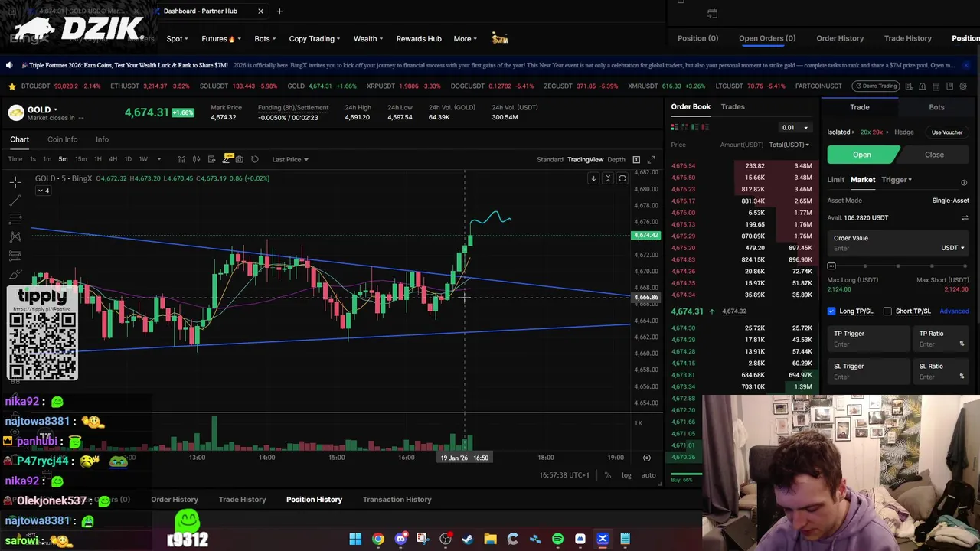This screenshot has height=551, width=980.
Task: Click the Advanced TP/SL link
Action: [954, 311]
